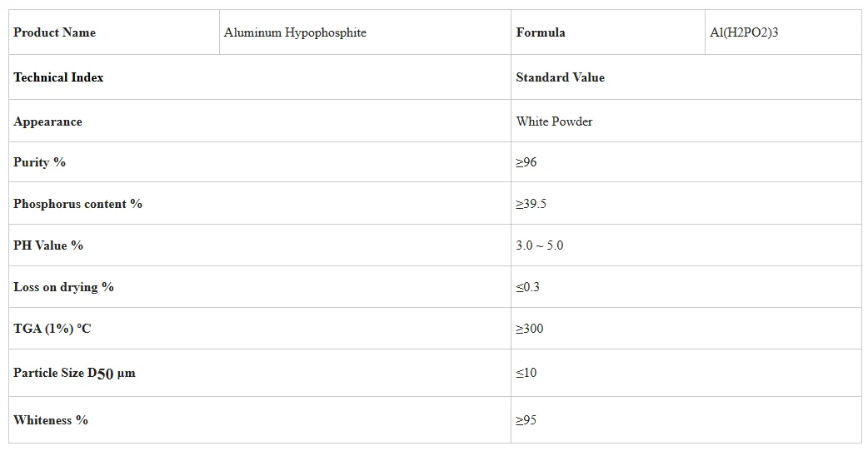Select the Particle Size D50 μm label
Screen dimensions: 868x451
[x=75, y=373]
